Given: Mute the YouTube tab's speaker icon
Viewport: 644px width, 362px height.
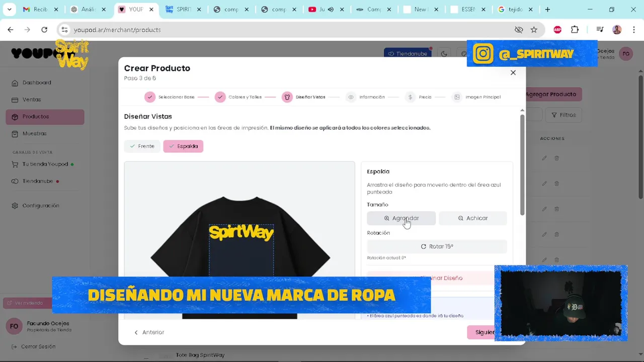Looking at the screenshot, I should coord(330,10).
